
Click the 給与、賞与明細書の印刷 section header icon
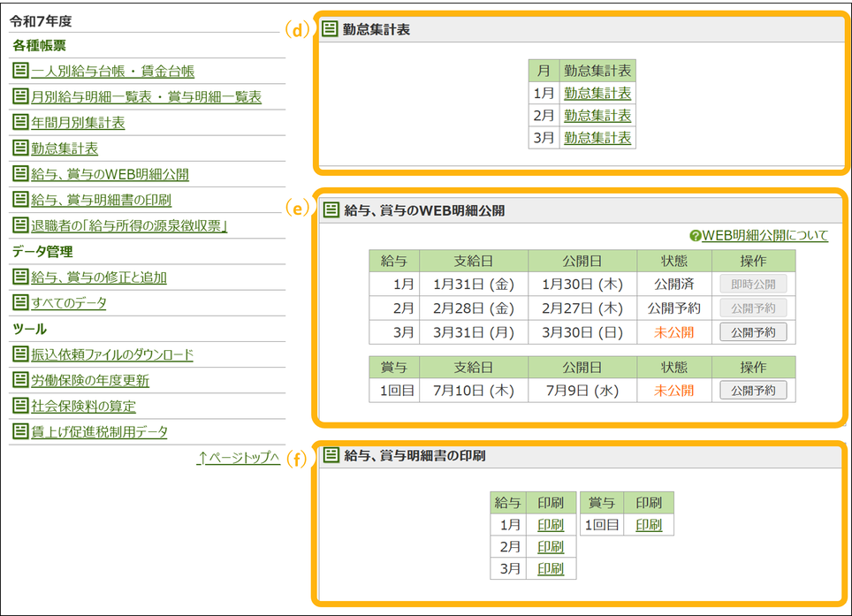pos(331,456)
